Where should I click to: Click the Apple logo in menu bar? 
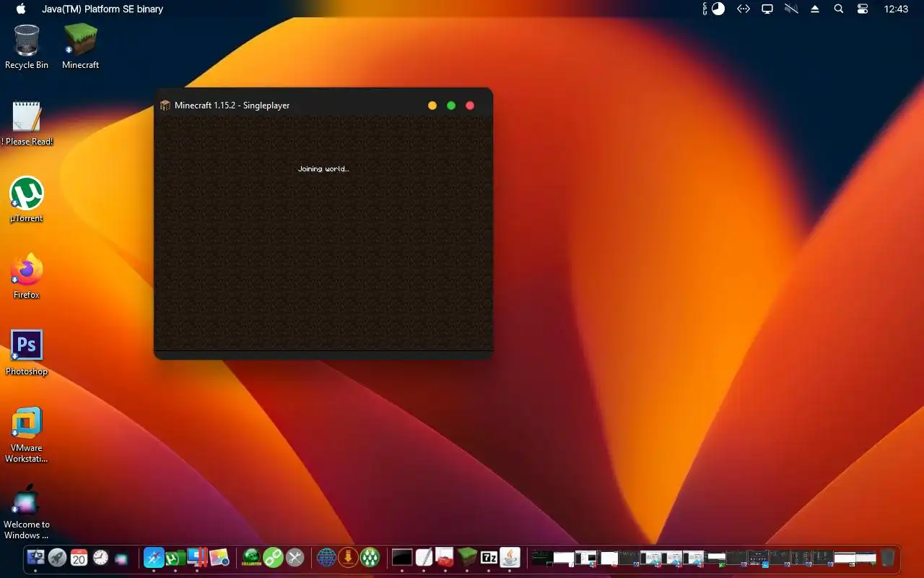(21, 9)
